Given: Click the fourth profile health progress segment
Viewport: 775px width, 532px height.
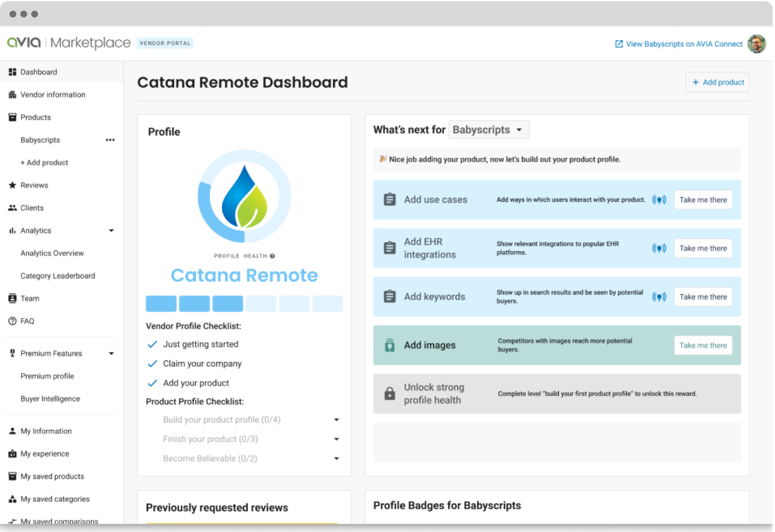Looking at the screenshot, I should (x=261, y=304).
